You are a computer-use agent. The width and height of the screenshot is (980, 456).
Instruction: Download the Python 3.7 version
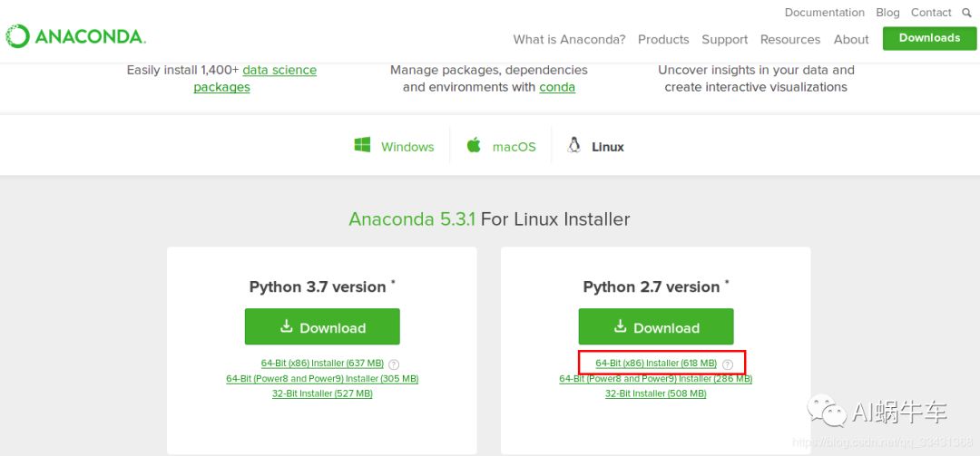click(322, 326)
